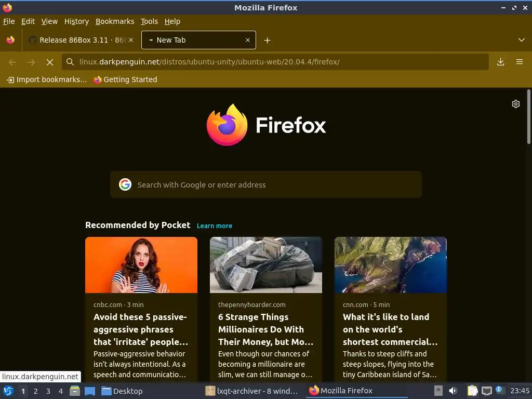Viewport: 532px width, 399px height.
Task: Open new tab personalize settings gear
Action: click(516, 104)
